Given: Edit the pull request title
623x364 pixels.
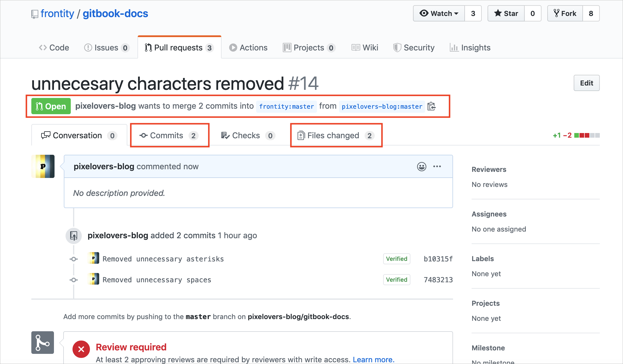Looking at the screenshot, I should tap(586, 83).
